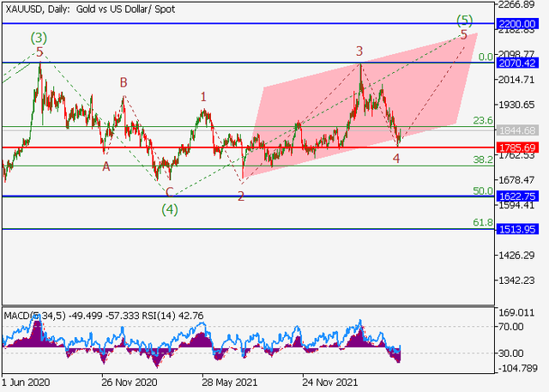Click the red 1785.69 price label
Screen dimensions: 549x392
pyautogui.click(x=517, y=148)
